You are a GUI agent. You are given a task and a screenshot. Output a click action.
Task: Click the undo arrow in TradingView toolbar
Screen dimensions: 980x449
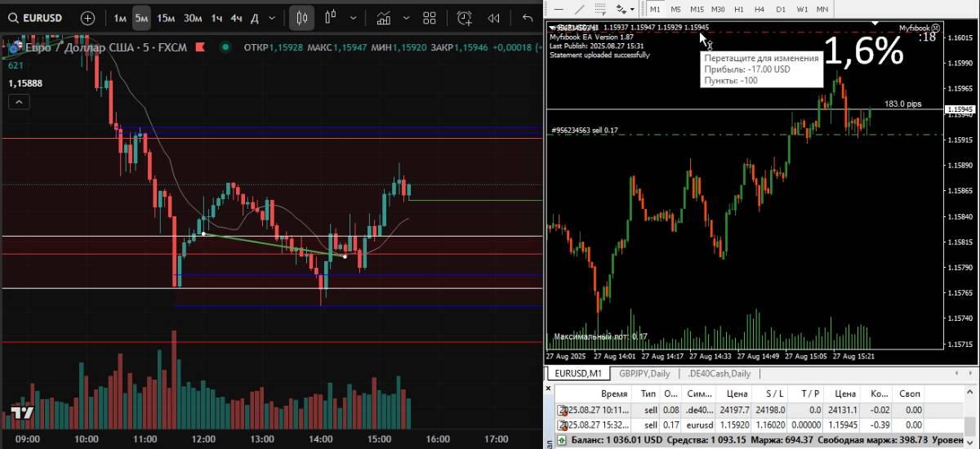[528, 17]
